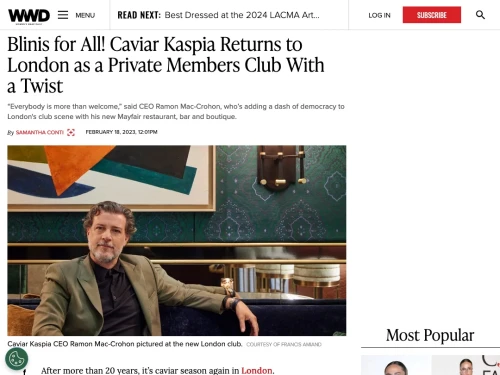Click the Ramon Mac-Crohon hero photo
Image resolution: width=500 pixels, height=375 pixels.
pyautogui.click(x=177, y=240)
